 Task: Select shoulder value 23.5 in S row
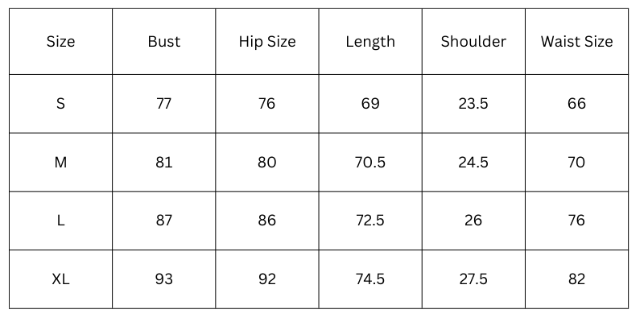[x=473, y=104]
